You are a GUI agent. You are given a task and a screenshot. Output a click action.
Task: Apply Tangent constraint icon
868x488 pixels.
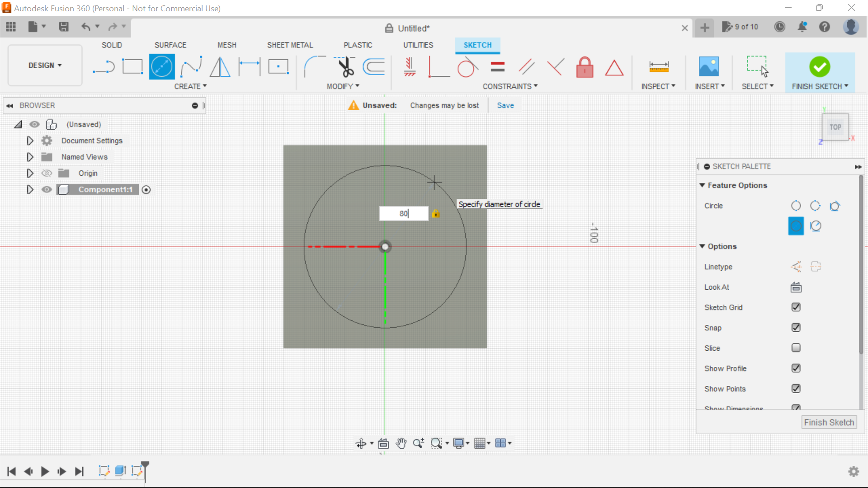coord(467,67)
